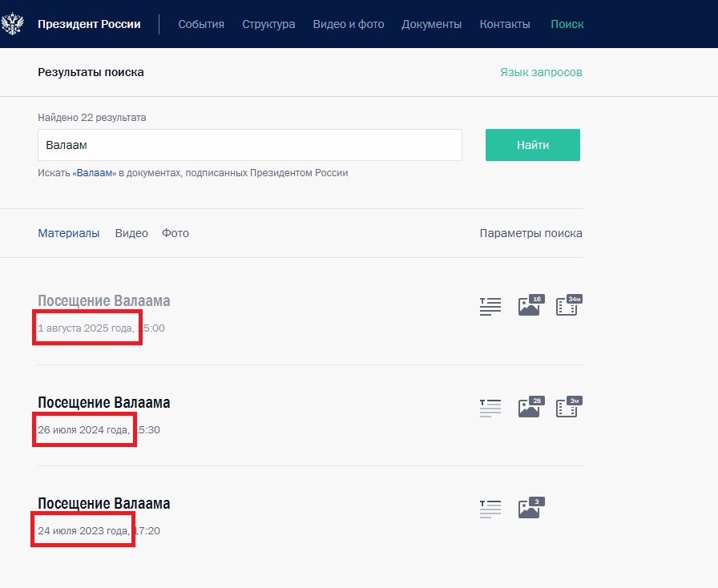Open the 26 июля 2024 Посещение Валаама article

tap(104, 402)
